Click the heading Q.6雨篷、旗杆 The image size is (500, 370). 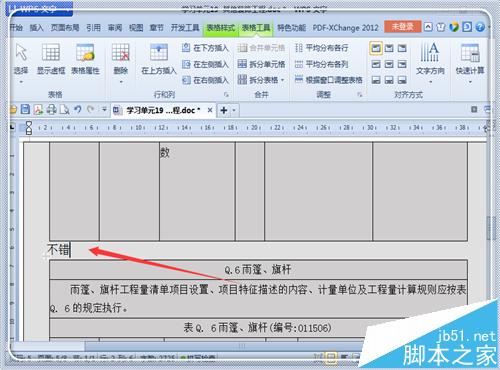click(258, 269)
